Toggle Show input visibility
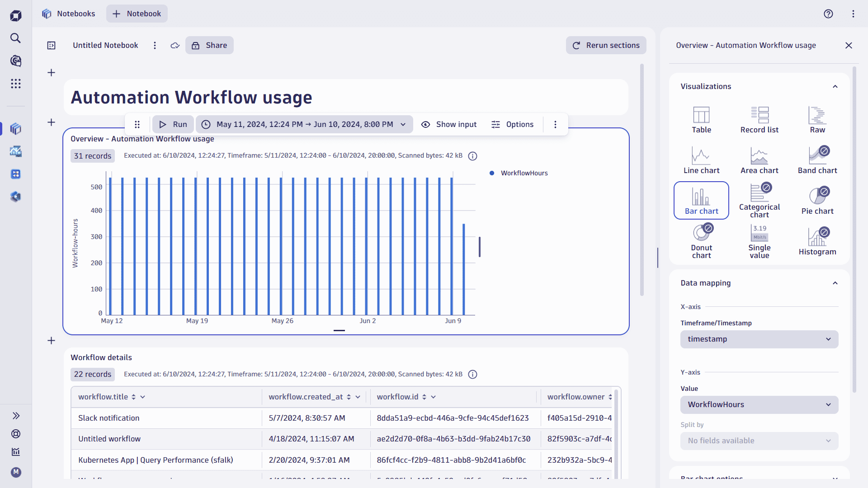The height and width of the screenshot is (488, 868). [448, 124]
